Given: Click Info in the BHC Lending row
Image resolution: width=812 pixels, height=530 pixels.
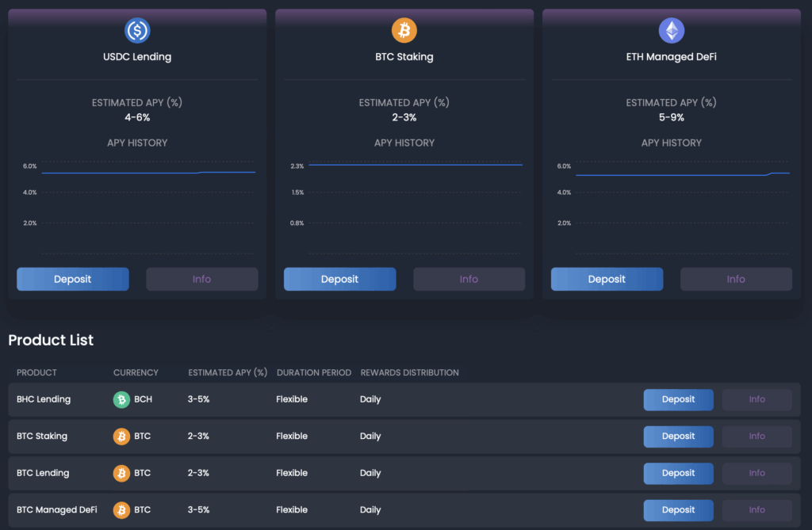Looking at the screenshot, I should coord(757,399).
